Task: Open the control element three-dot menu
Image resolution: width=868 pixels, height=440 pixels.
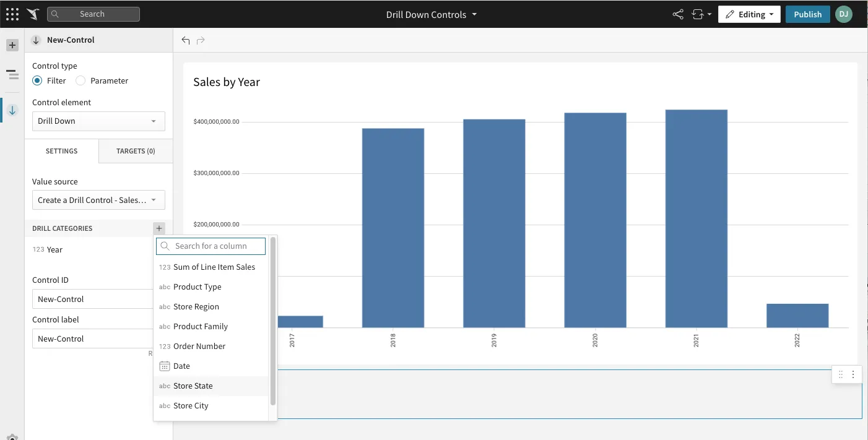Action: (x=853, y=374)
